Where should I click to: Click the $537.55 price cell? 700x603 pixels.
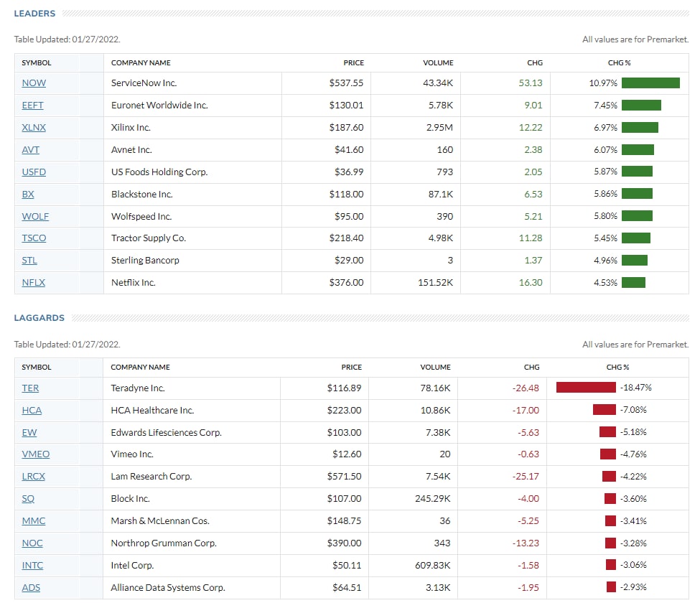(x=347, y=83)
